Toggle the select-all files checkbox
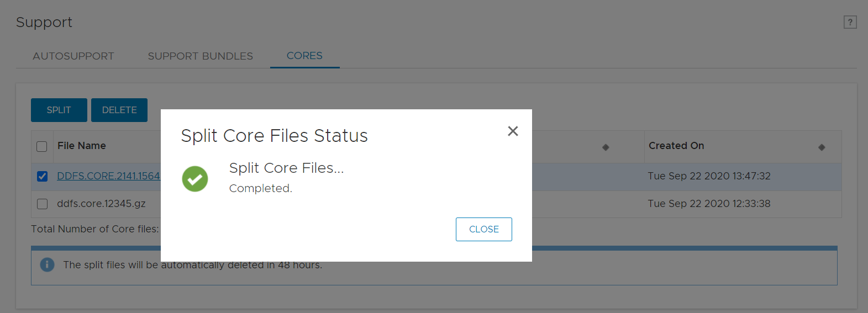This screenshot has width=868, height=313. (42, 146)
